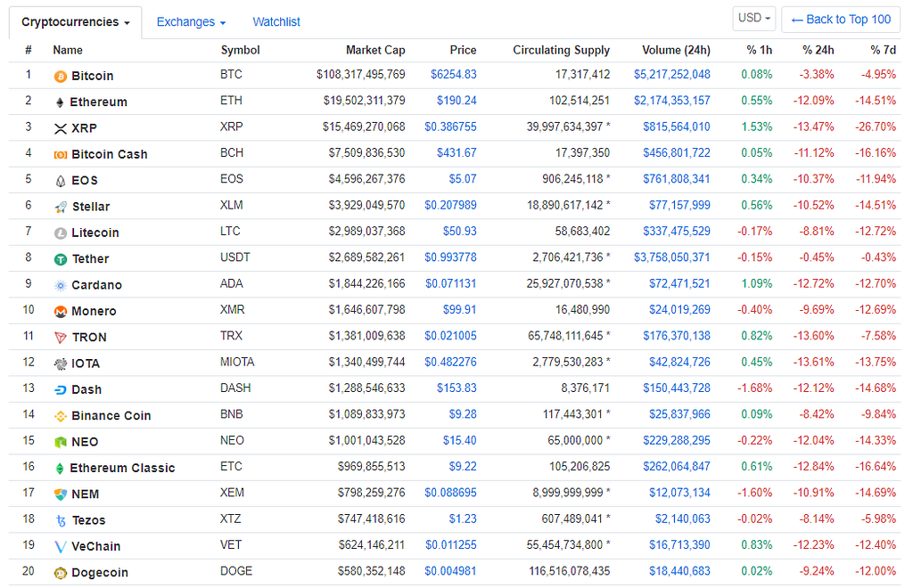Screen dimensions: 913x588
Task: Click the Monero orange logo icon
Action: point(60,312)
